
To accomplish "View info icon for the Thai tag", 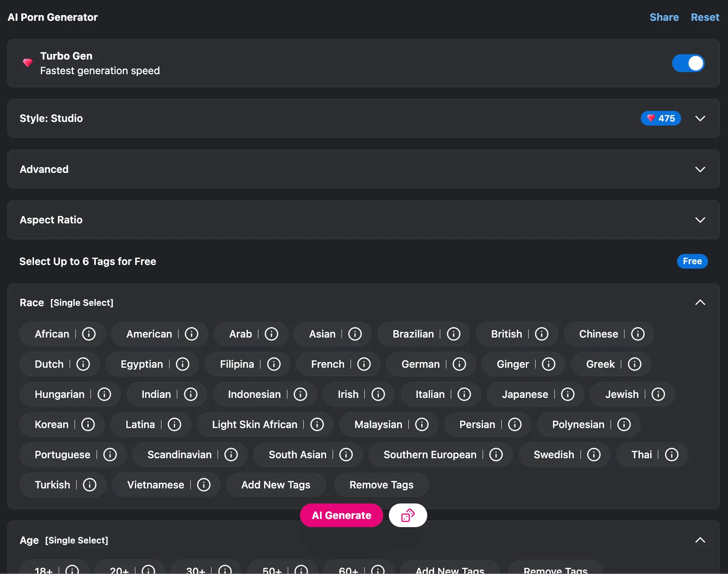I will 671,455.
